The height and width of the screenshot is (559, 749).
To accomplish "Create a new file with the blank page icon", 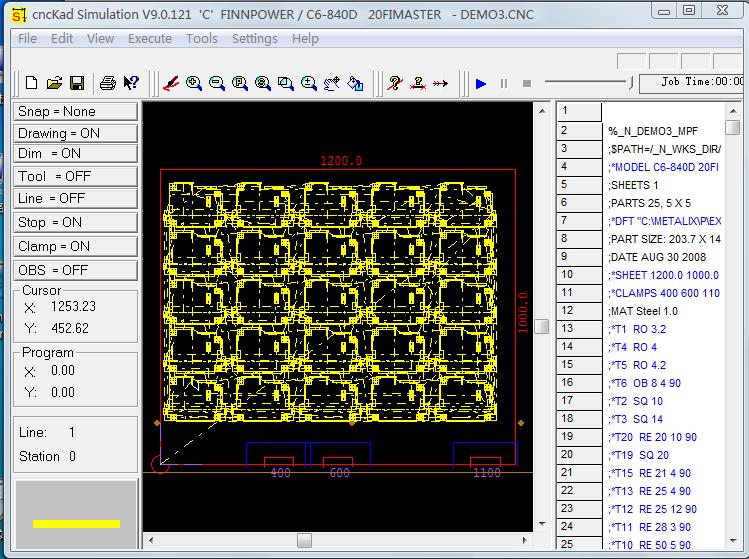I will coord(32,83).
